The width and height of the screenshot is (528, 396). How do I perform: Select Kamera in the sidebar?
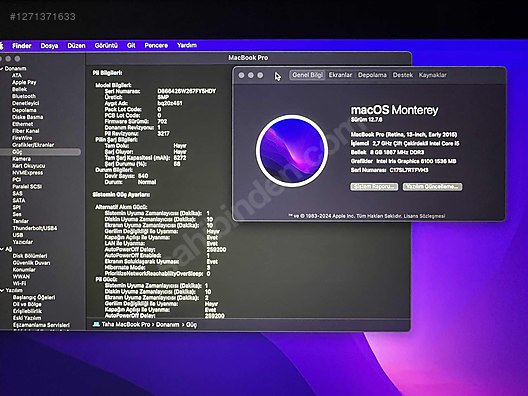click(x=22, y=159)
